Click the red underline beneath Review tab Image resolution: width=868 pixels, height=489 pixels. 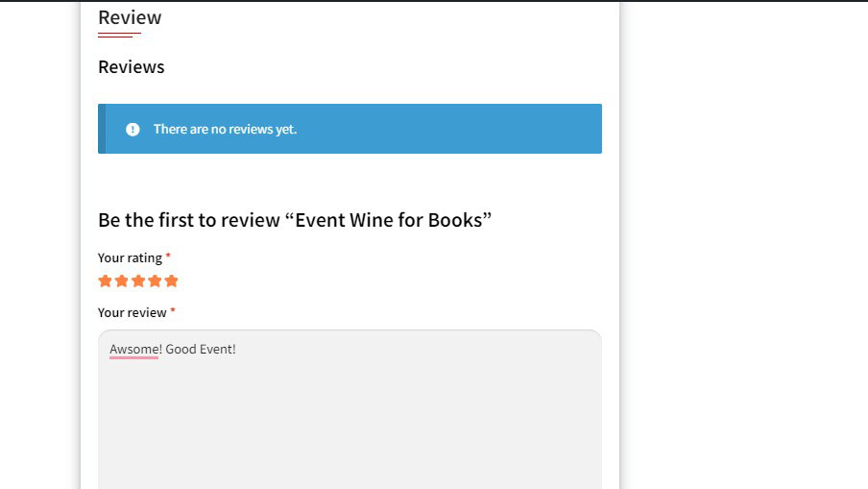(x=119, y=35)
